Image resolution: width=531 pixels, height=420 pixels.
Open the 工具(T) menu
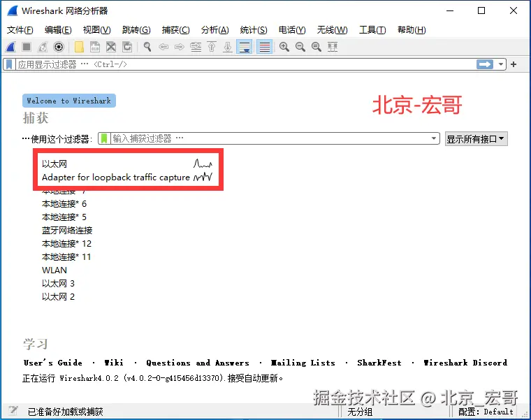(372, 30)
